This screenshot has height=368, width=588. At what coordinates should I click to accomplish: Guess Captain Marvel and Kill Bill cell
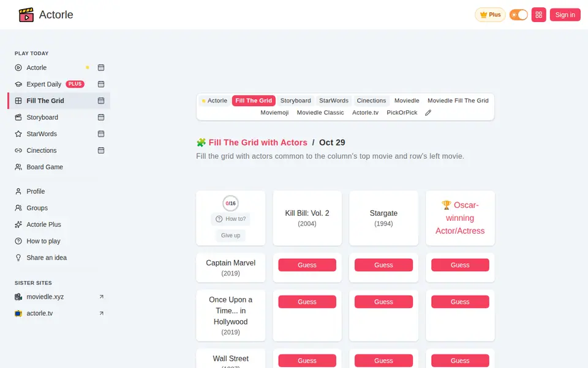point(307,265)
